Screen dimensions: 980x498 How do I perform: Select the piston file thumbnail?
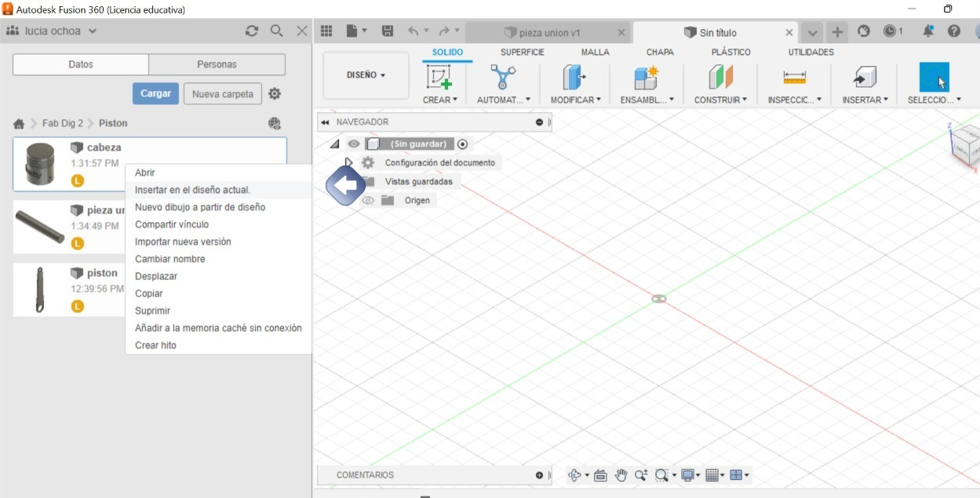pos(39,290)
